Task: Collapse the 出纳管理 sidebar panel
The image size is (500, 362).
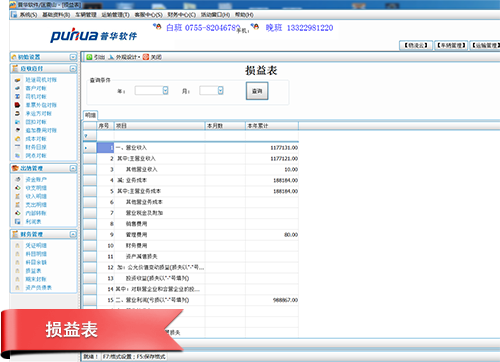Action: (x=73, y=168)
